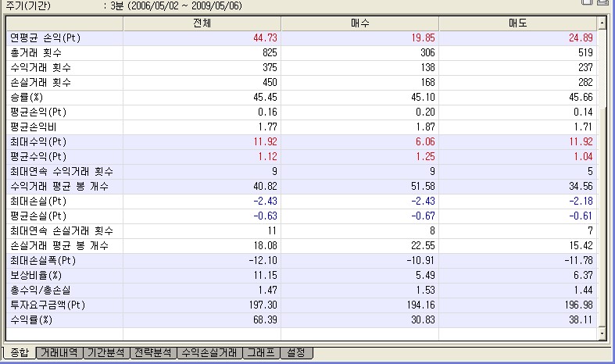Click the 44.73 value in 전체 column
This screenshot has width=615, height=364.
tap(264, 37)
